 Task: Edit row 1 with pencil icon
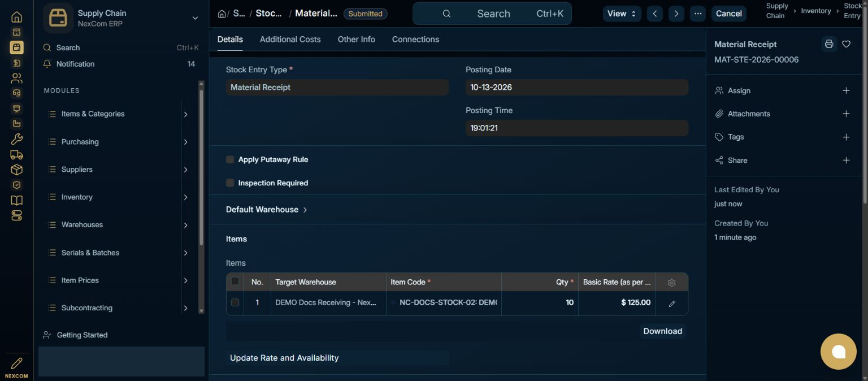click(671, 304)
